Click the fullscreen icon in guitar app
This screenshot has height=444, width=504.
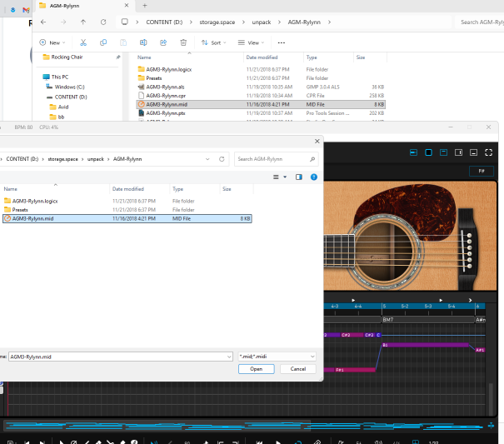pos(488,152)
